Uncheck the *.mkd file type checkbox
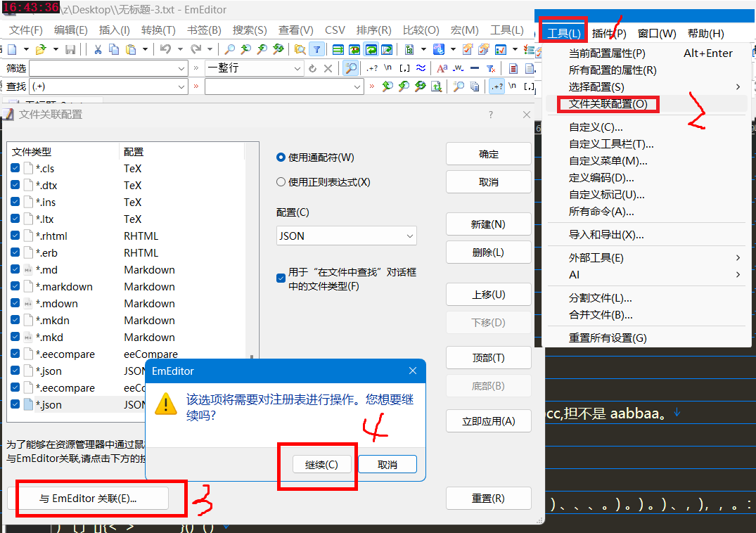The width and height of the screenshot is (756, 533). pos(15,336)
